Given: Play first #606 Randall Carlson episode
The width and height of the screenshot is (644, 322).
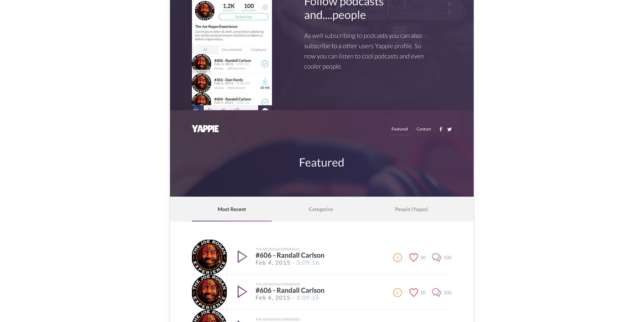Looking at the screenshot, I should tap(242, 257).
